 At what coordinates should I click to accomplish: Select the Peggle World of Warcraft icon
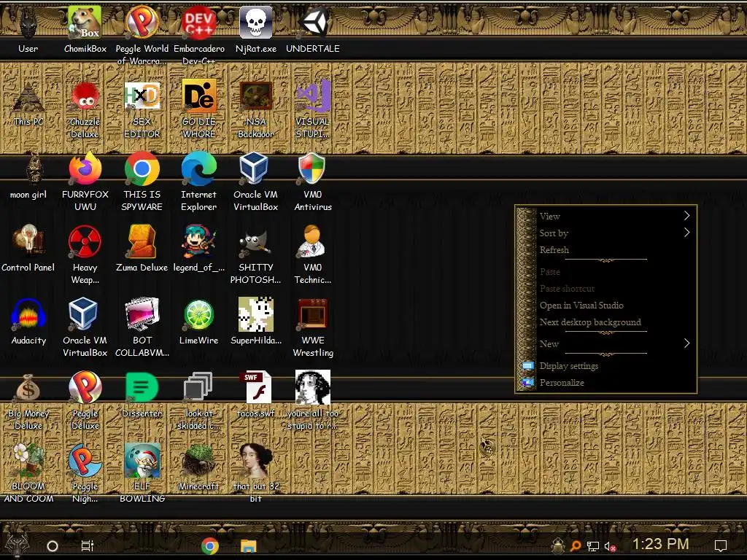point(142,23)
